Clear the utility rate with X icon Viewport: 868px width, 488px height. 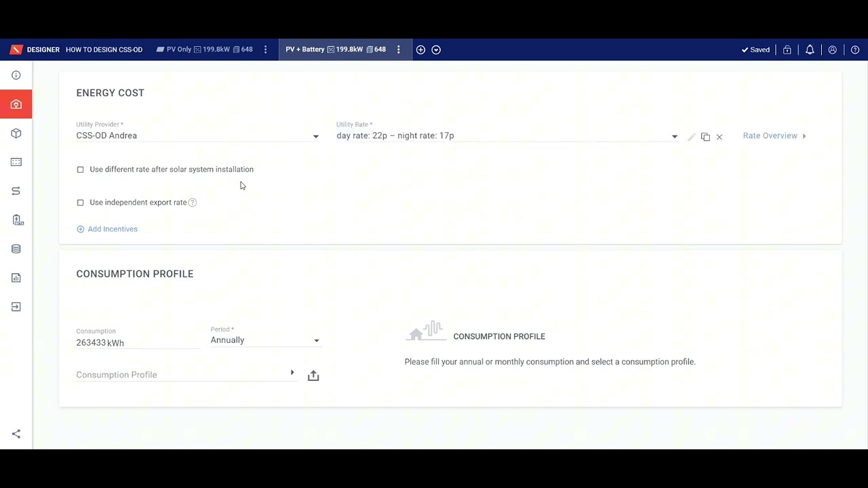pos(719,137)
